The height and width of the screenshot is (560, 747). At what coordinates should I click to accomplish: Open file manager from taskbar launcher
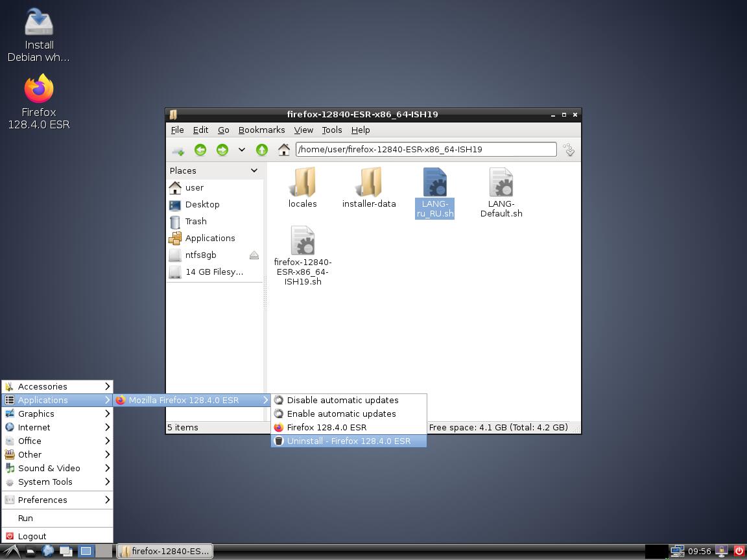coord(30,552)
